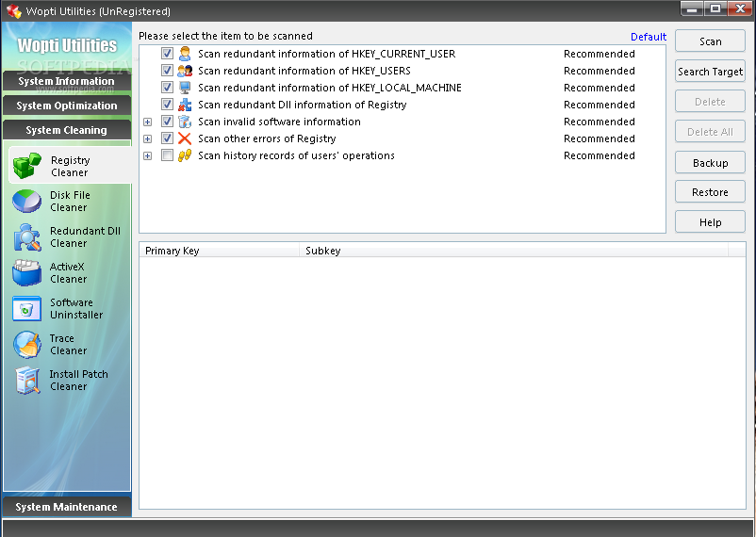
Task: Click the Search Target button
Action: [710, 72]
